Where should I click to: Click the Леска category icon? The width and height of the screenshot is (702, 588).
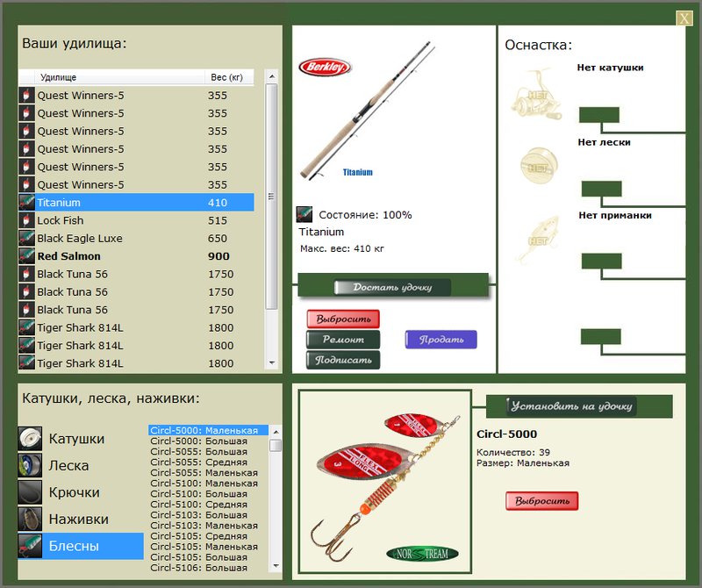click(x=30, y=465)
